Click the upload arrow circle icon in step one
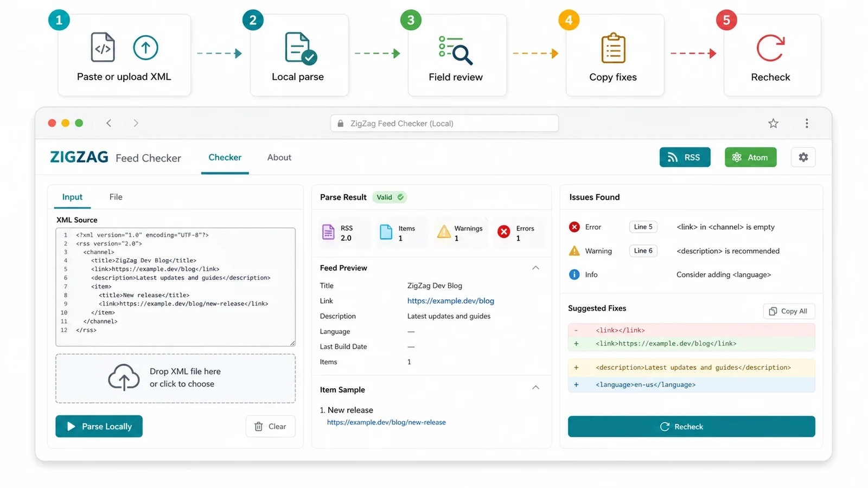Screen dimensions: 868x488 pyautogui.click(x=145, y=47)
